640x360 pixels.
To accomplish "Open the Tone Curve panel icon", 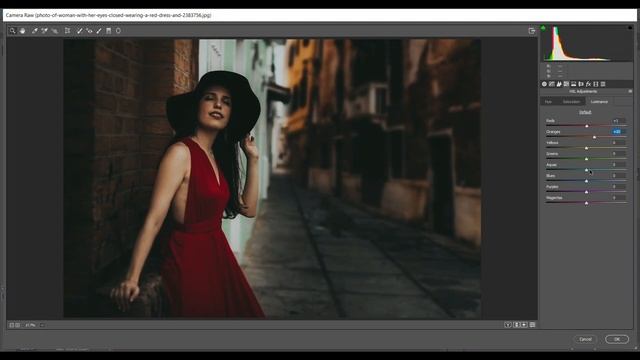I will (x=551, y=84).
